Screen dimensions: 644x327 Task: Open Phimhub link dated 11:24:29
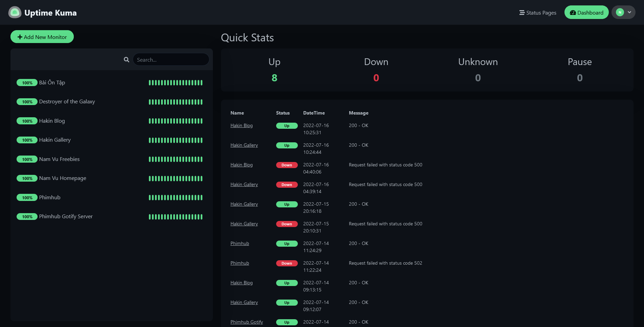point(240,243)
